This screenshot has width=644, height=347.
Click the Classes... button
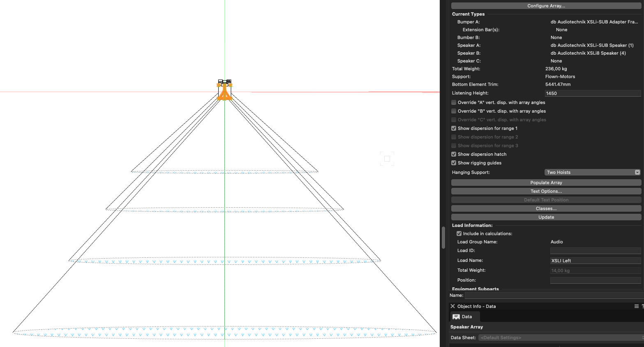tap(546, 208)
